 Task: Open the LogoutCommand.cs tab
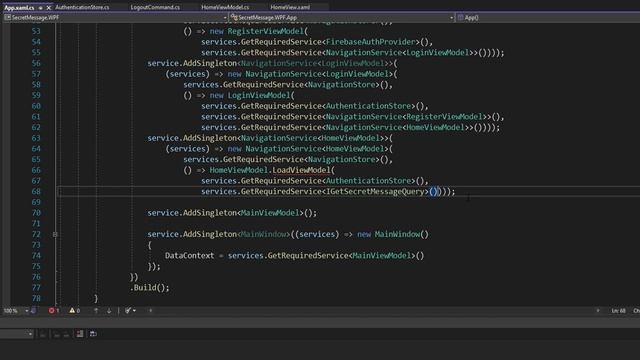[155, 7]
